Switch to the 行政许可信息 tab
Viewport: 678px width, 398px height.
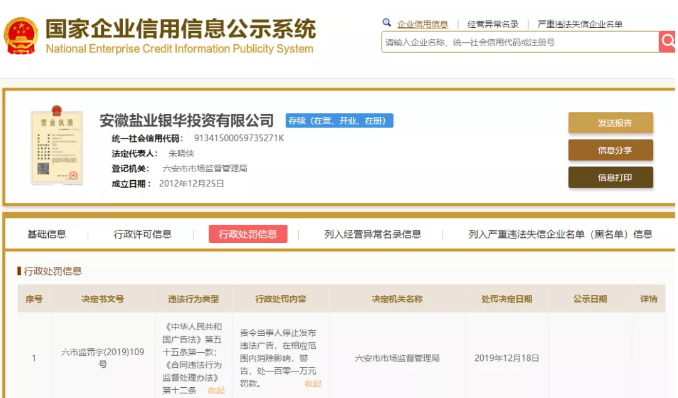tap(142, 234)
